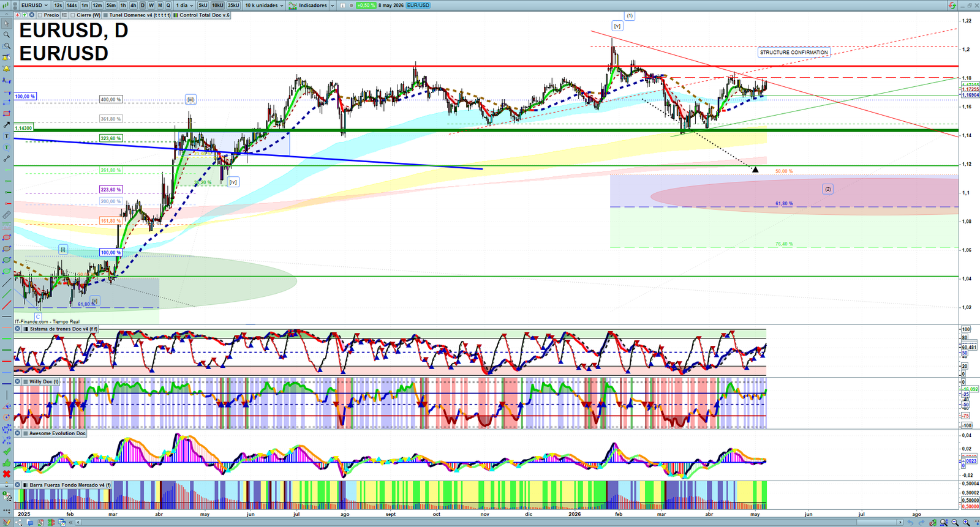Screen dimensions: 980x527
Task: Select the green T comment tool
Action: click(x=6, y=148)
